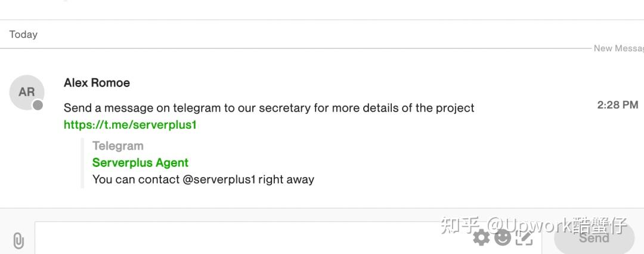Focus the message text input box
Screen dimensions: 644x254
click(288, 238)
